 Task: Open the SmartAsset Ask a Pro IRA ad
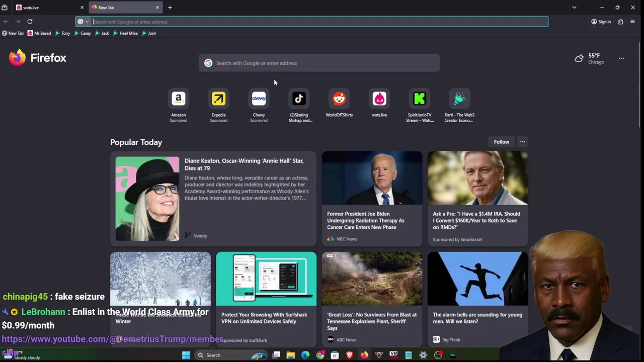(x=477, y=199)
